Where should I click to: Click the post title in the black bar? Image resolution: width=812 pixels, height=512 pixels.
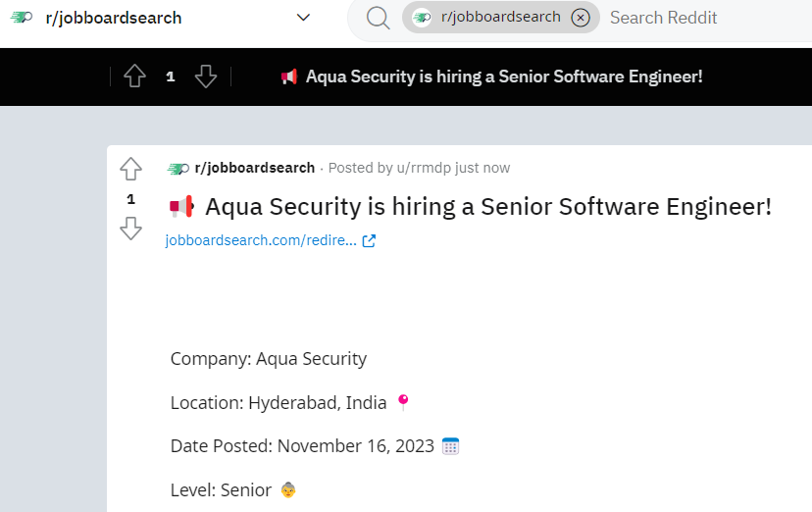(504, 77)
